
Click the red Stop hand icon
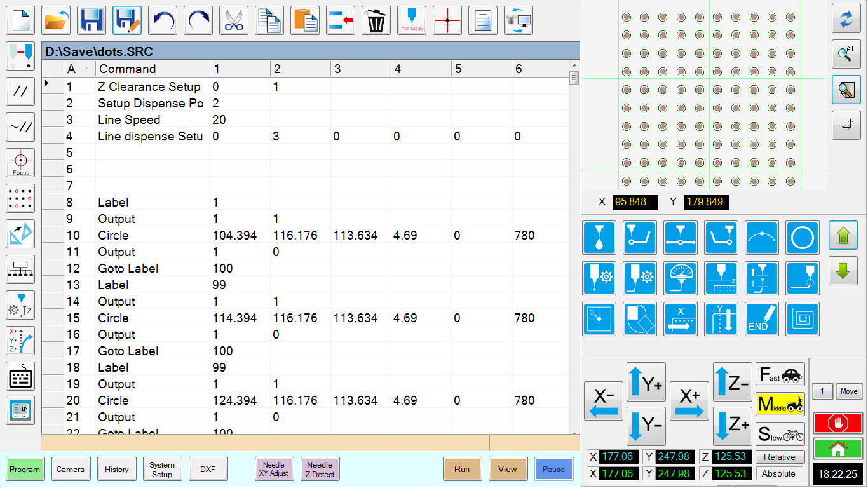(x=838, y=423)
